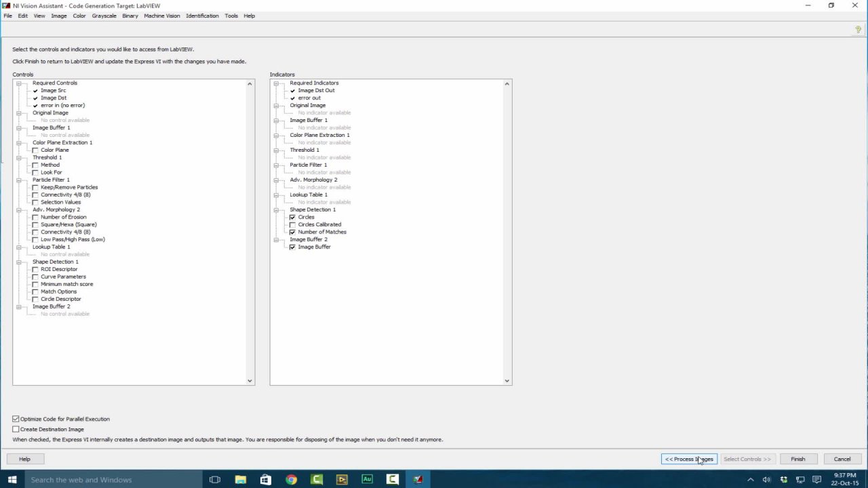
Task: Open Adobe Audition from the taskbar
Action: click(x=367, y=479)
